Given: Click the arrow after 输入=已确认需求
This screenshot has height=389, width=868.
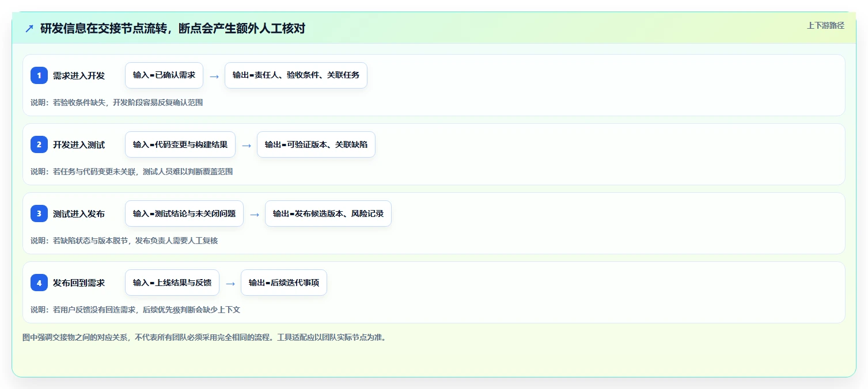Looking at the screenshot, I should click(214, 76).
